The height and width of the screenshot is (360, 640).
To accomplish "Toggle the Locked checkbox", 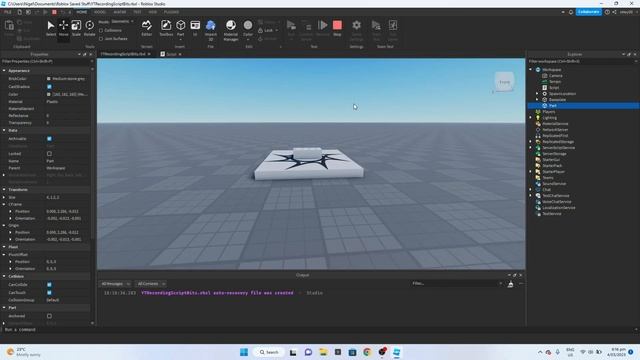I will click(x=49, y=154).
